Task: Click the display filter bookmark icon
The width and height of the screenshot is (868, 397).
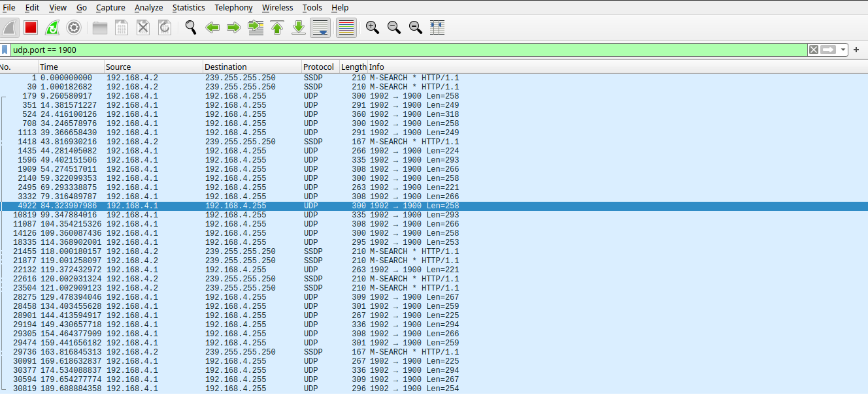Action: [x=5, y=50]
